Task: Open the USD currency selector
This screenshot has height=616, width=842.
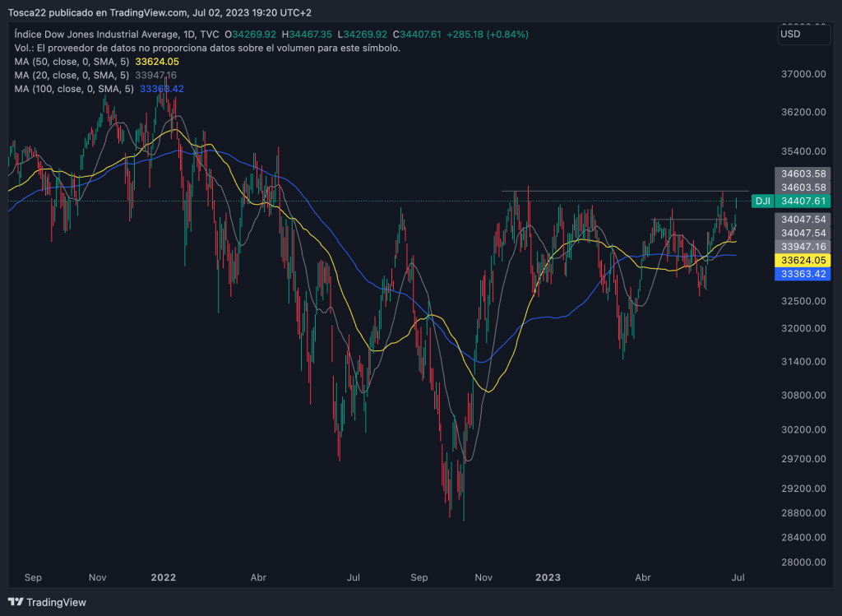Action: click(804, 35)
